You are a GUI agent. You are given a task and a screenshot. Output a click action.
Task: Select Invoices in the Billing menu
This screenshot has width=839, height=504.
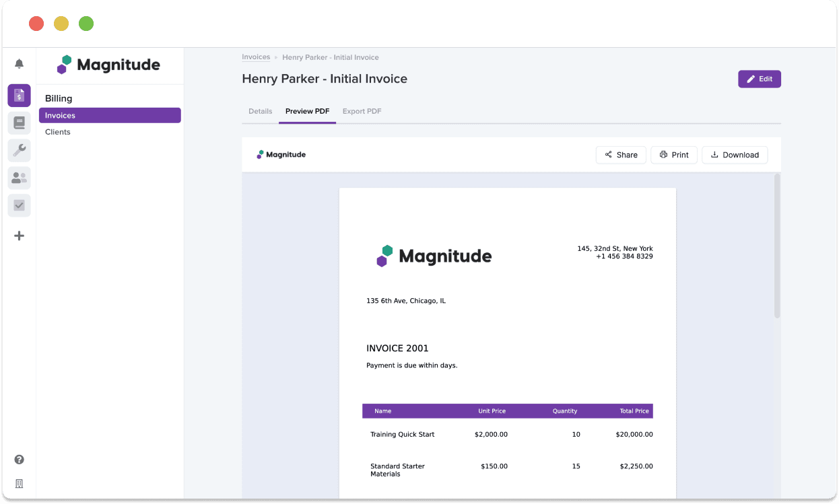110,116
